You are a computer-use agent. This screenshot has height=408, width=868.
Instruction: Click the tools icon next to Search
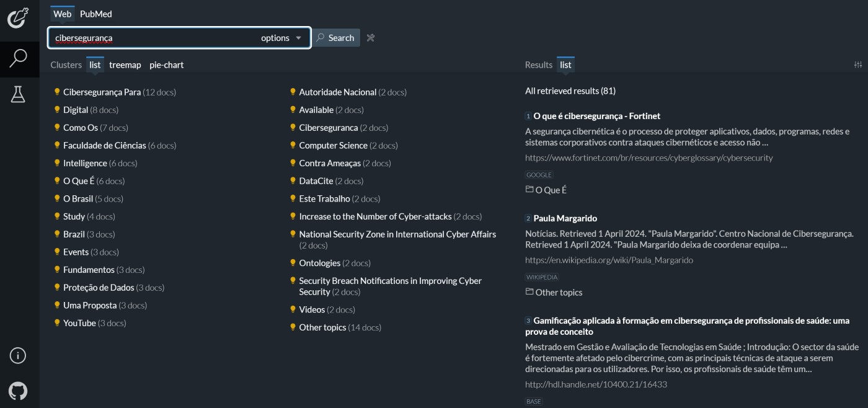point(371,38)
